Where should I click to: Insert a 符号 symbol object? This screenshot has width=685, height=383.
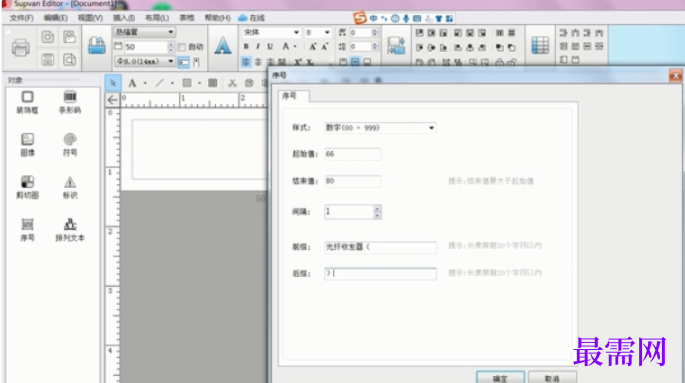pos(70,145)
